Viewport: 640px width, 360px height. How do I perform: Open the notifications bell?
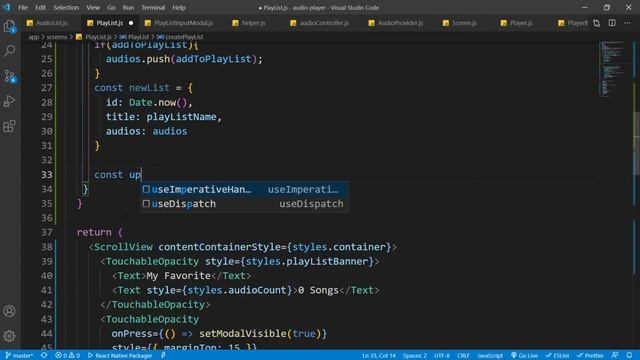(629, 356)
